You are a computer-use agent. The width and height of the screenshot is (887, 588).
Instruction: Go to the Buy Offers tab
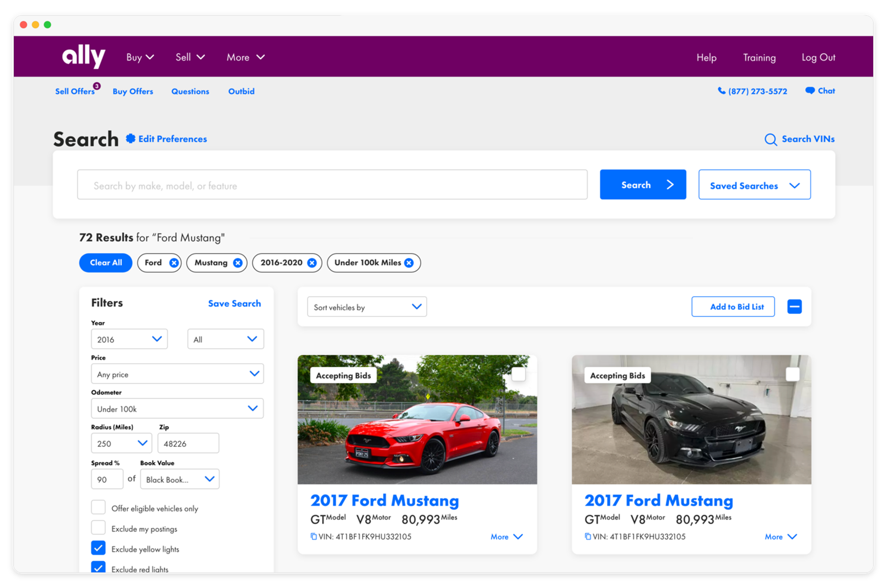click(x=133, y=91)
